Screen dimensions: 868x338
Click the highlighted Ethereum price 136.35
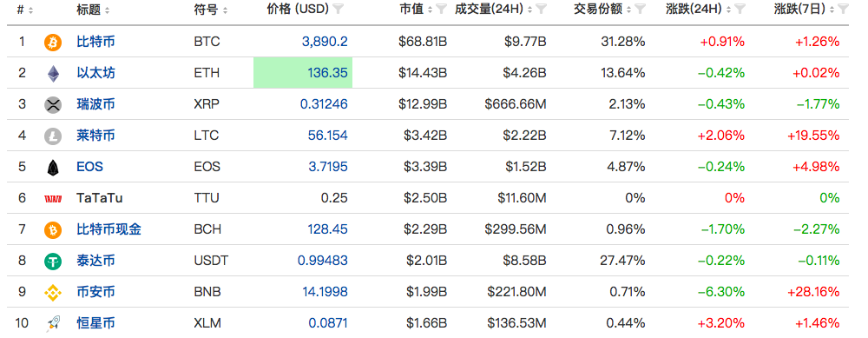click(x=328, y=73)
